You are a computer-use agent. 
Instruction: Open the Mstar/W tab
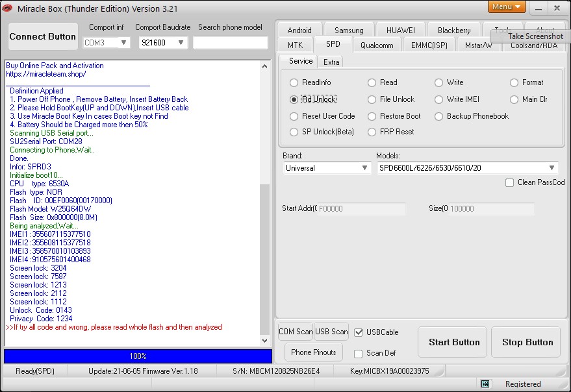coord(479,45)
